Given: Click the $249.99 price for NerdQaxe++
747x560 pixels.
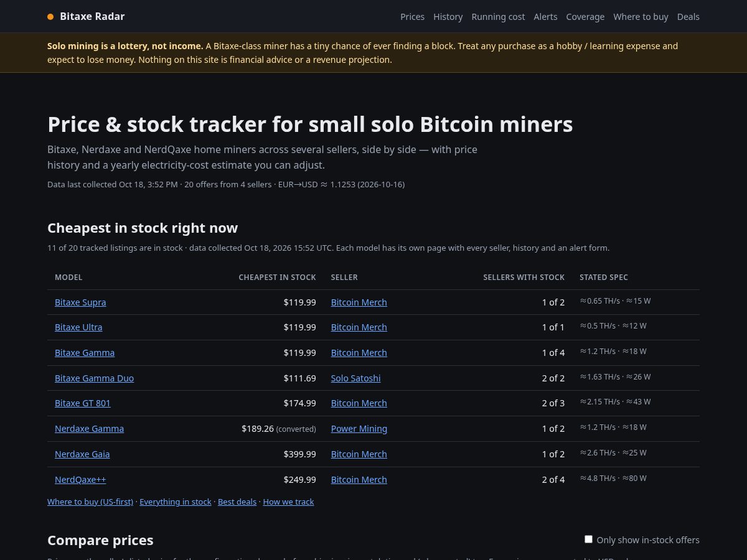Looking at the screenshot, I should 299,480.
